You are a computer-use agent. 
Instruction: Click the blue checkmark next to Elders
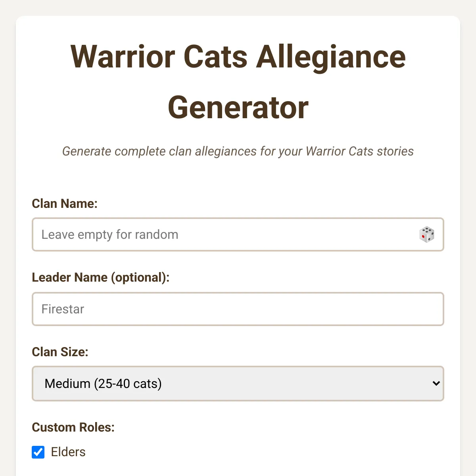(38, 452)
